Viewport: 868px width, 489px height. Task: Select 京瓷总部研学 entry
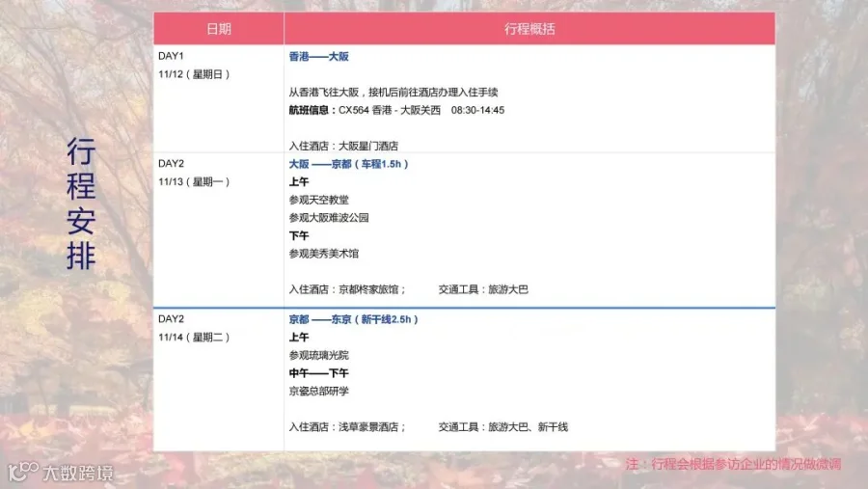(x=319, y=391)
